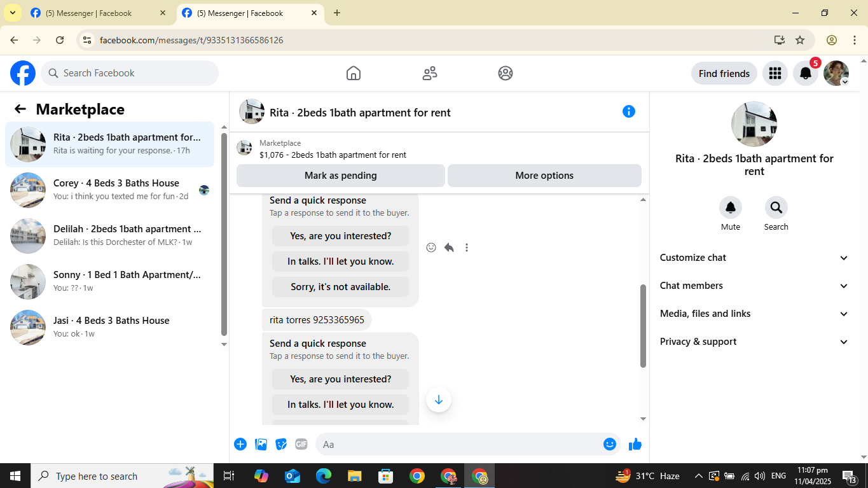Open Delilah's apartment conversation

110,236
